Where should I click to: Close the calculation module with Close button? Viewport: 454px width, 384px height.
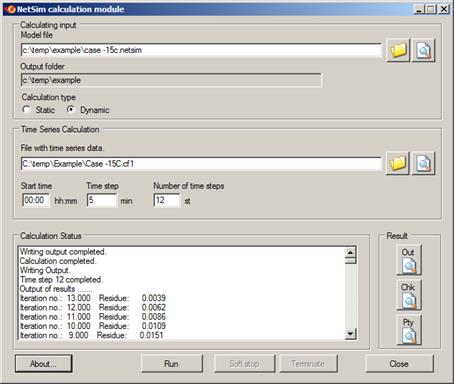coord(399,364)
